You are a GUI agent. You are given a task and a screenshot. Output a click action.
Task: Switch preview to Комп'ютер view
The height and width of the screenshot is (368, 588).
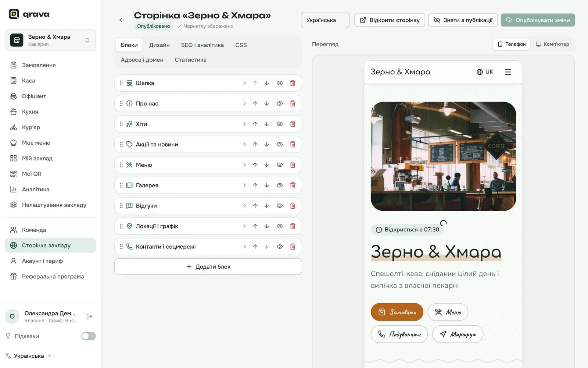(552, 44)
